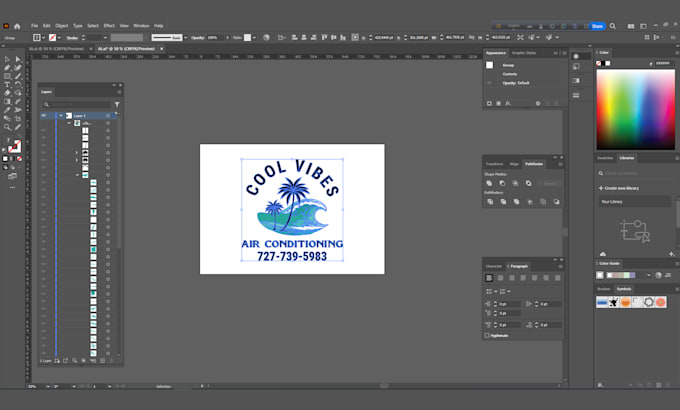The height and width of the screenshot is (410, 680).
Task: Switch to the Brushes tab
Action: point(603,289)
